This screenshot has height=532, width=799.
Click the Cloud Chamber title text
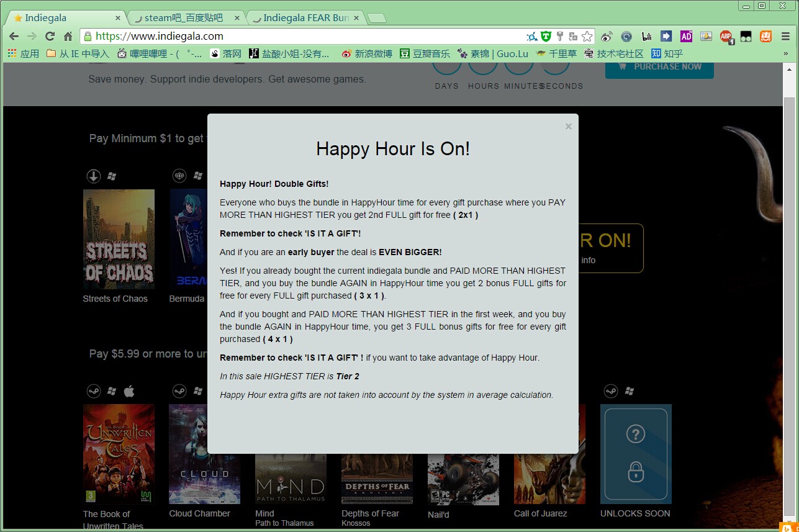click(199, 513)
